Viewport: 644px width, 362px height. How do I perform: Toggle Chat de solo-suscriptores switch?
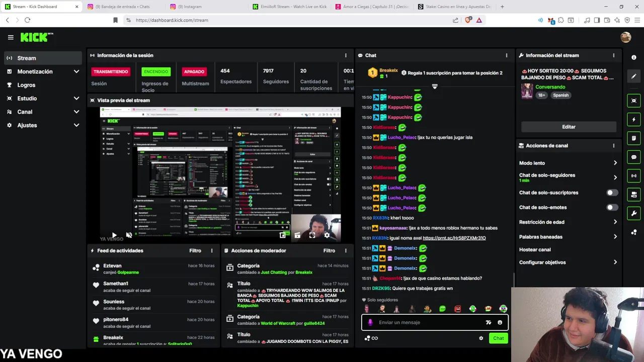point(612,193)
